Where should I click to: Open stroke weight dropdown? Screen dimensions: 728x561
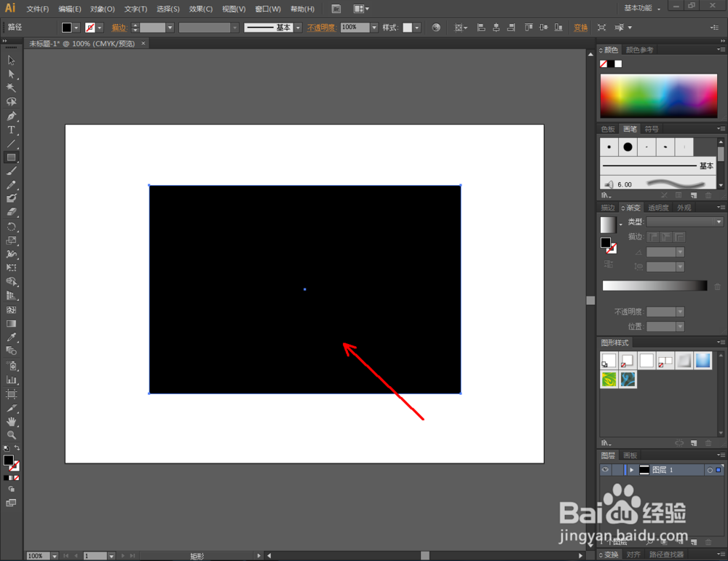(x=170, y=28)
